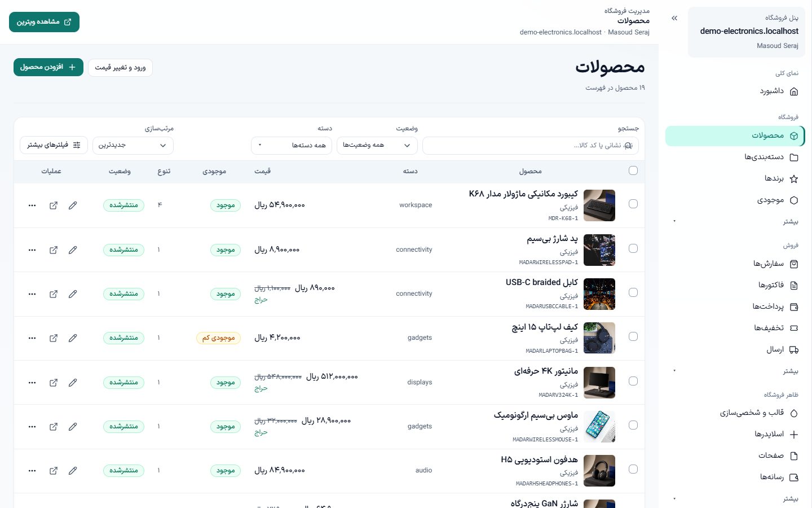Expand بیشتر under the فروشگاه section

[735, 221]
